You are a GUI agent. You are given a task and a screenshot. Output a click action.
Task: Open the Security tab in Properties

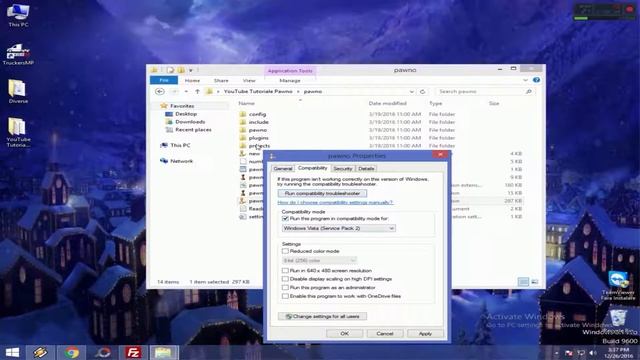click(342, 169)
